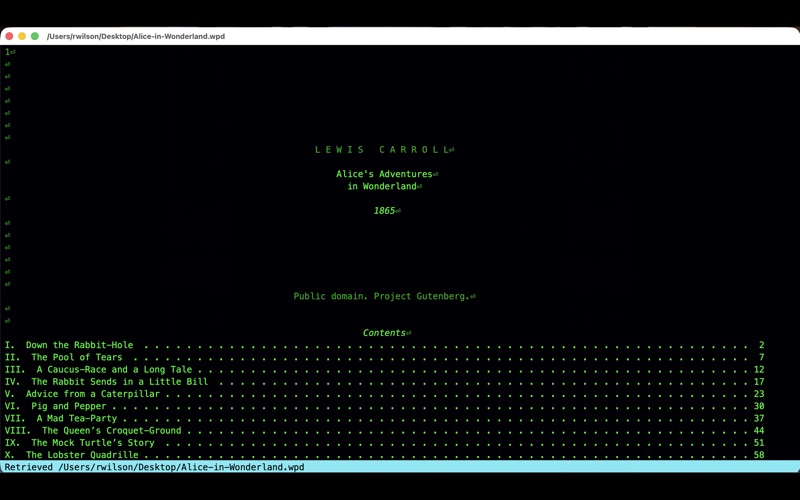
Task: Click page number 37 in contents
Action: (759, 418)
